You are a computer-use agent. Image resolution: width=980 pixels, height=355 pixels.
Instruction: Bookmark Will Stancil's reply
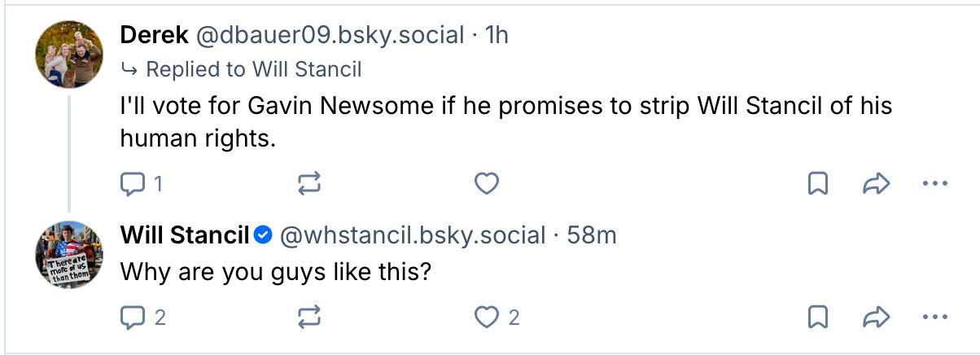click(817, 317)
